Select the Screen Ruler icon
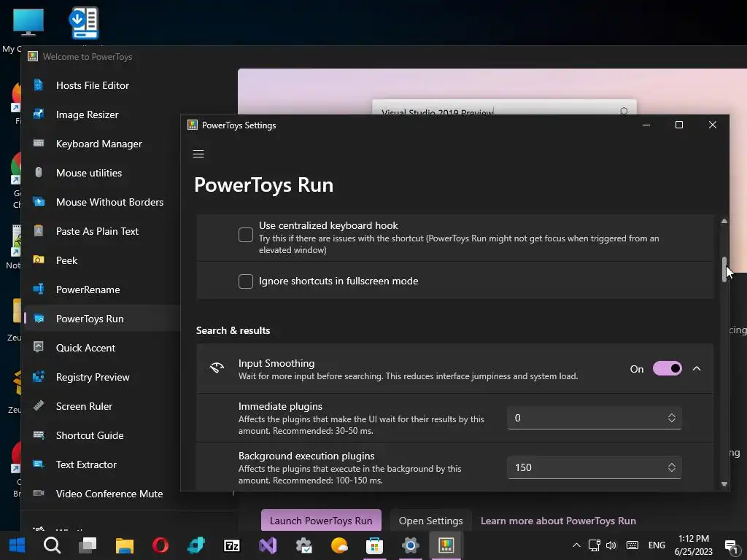The width and height of the screenshot is (747, 560). pos(39,405)
